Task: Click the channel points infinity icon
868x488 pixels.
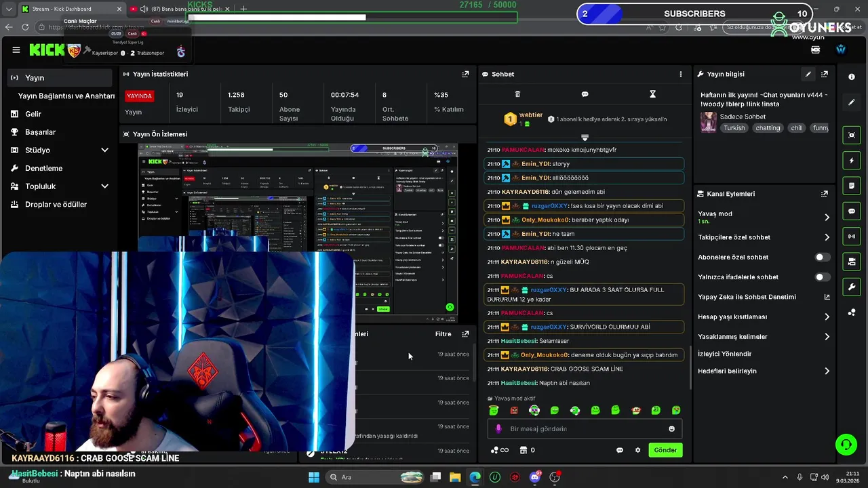Action: (499, 450)
